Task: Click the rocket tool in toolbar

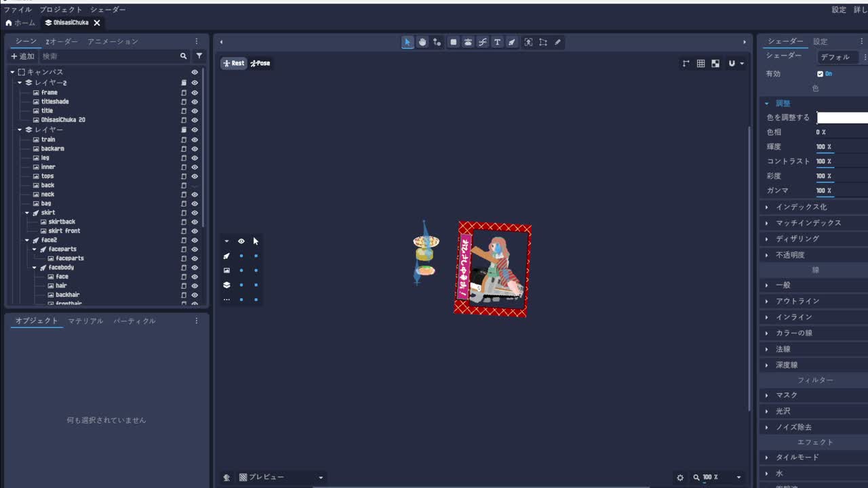Action: coord(512,42)
